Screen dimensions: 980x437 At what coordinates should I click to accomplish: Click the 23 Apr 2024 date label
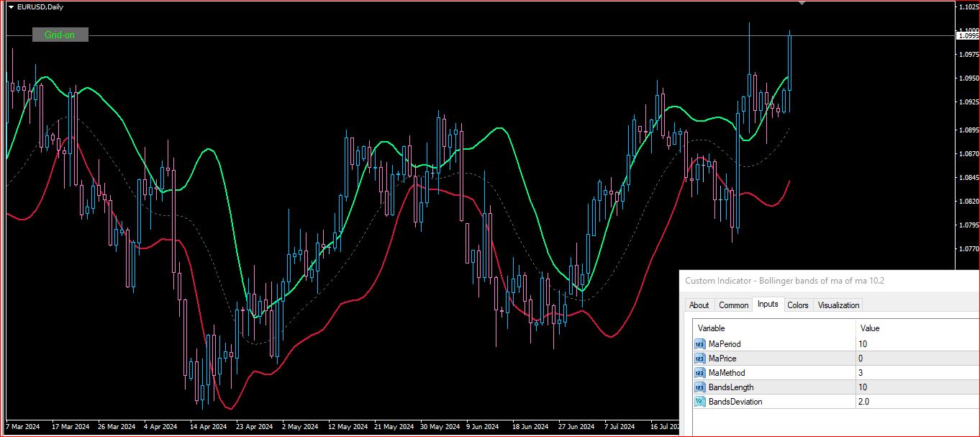point(255,427)
